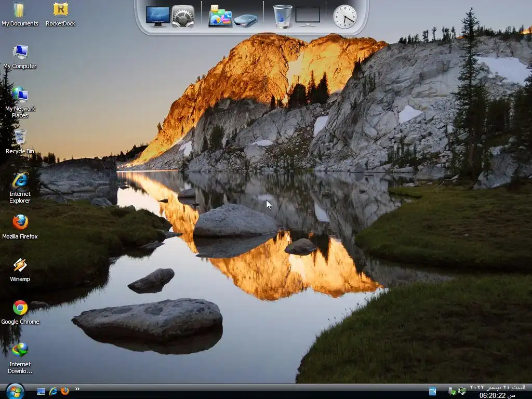532x399 pixels.
Task: Click the blue monitor icon in the dock
Action: click(x=158, y=16)
